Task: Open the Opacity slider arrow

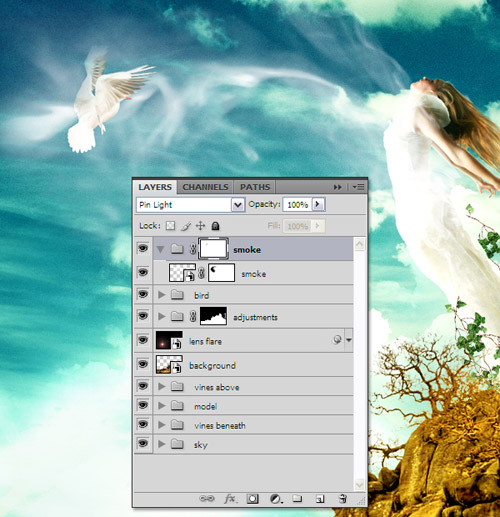Action: (318, 204)
